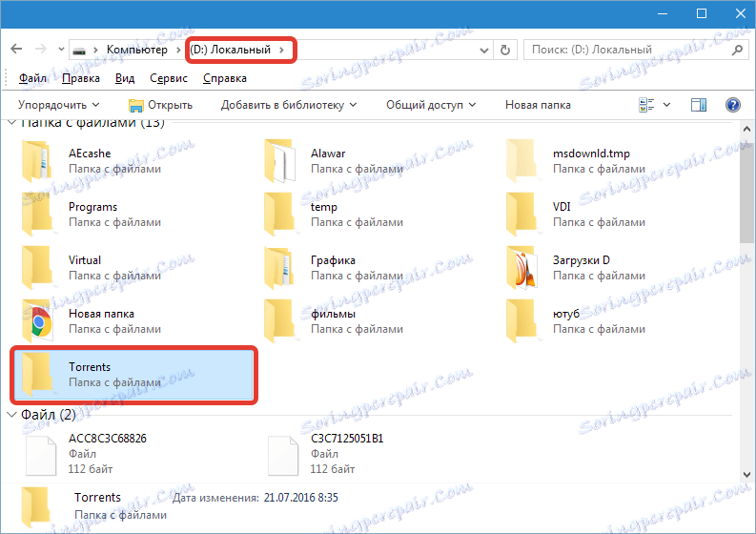Screen dimensions: 756x534
Task: Go back using the Back arrow
Action: coord(16,49)
